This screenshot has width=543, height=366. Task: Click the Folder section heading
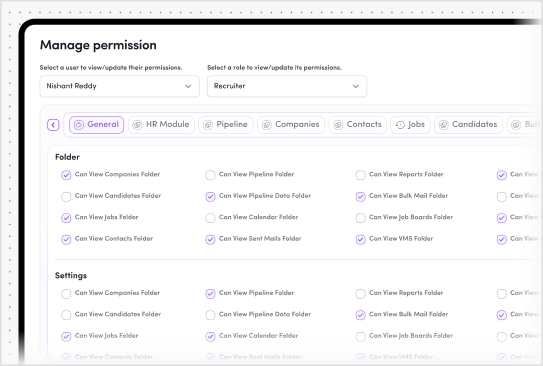(x=68, y=157)
